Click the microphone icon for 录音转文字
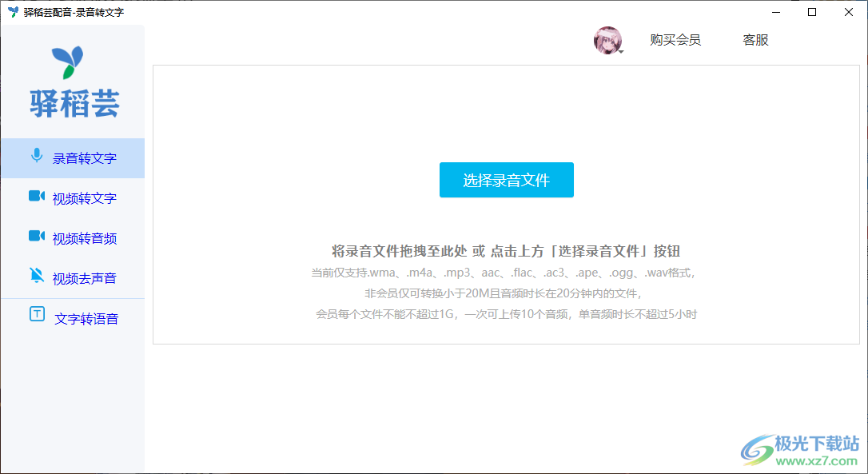The width and height of the screenshot is (868, 474). pos(36,155)
